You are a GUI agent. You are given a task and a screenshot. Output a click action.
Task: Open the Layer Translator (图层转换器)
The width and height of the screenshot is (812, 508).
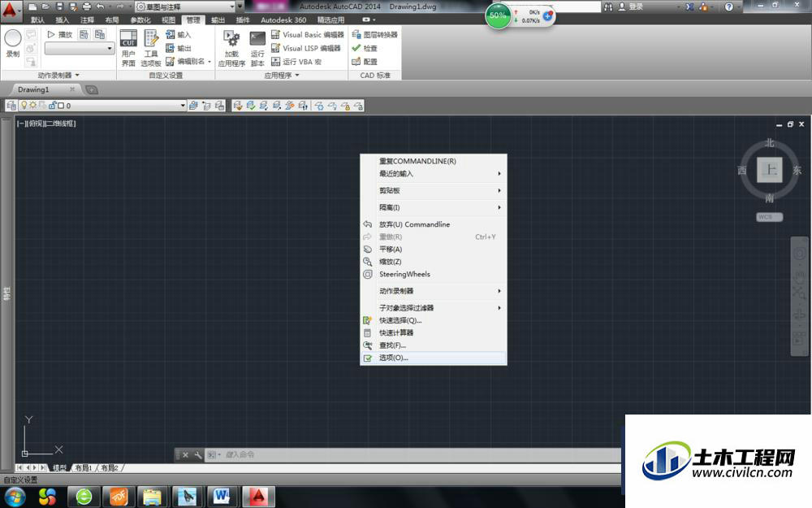click(x=374, y=35)
